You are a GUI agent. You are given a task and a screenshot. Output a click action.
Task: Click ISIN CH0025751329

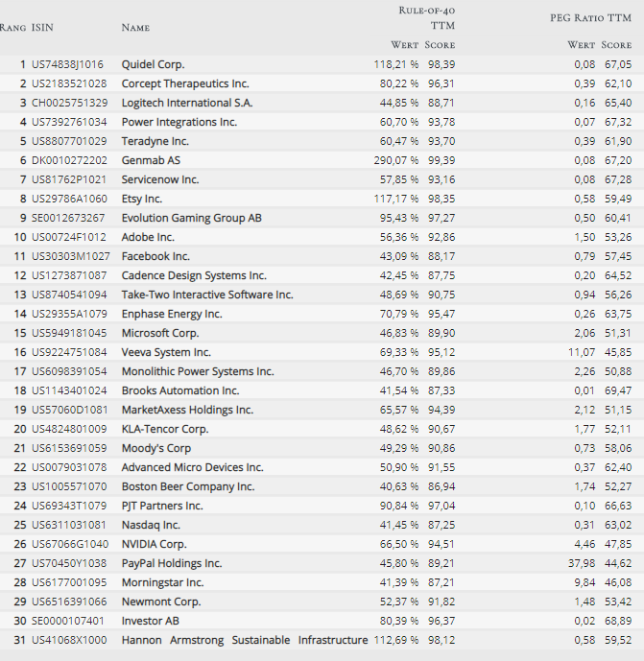point(70,103)
